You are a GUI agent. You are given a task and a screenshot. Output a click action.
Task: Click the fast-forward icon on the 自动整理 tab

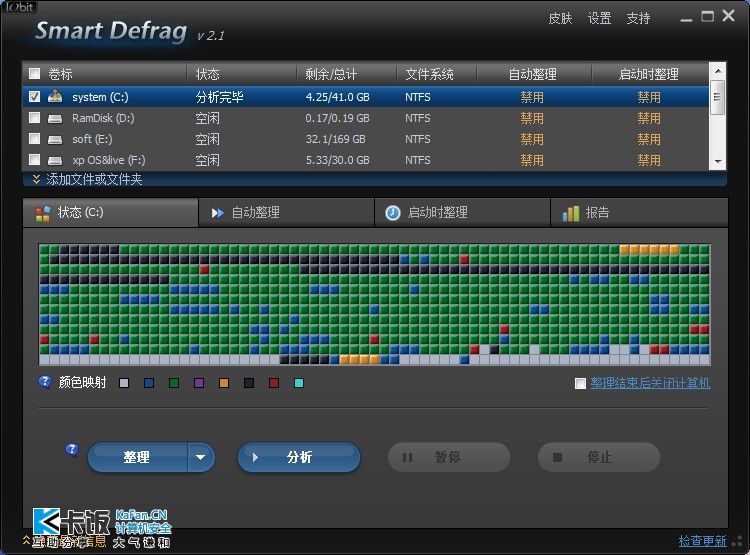click(x=218, y=213)
